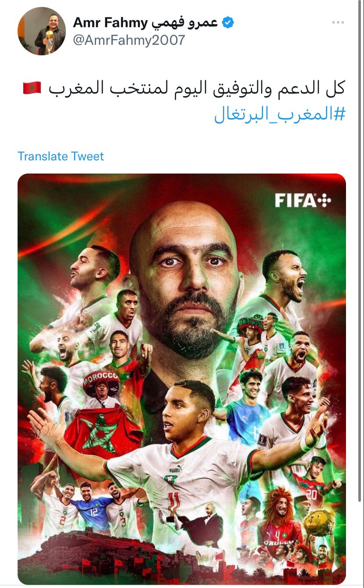Screen dimensions: 364x588
Task: Click the FIFA+ logo on the poster
Action: click(x=303, y=201)
